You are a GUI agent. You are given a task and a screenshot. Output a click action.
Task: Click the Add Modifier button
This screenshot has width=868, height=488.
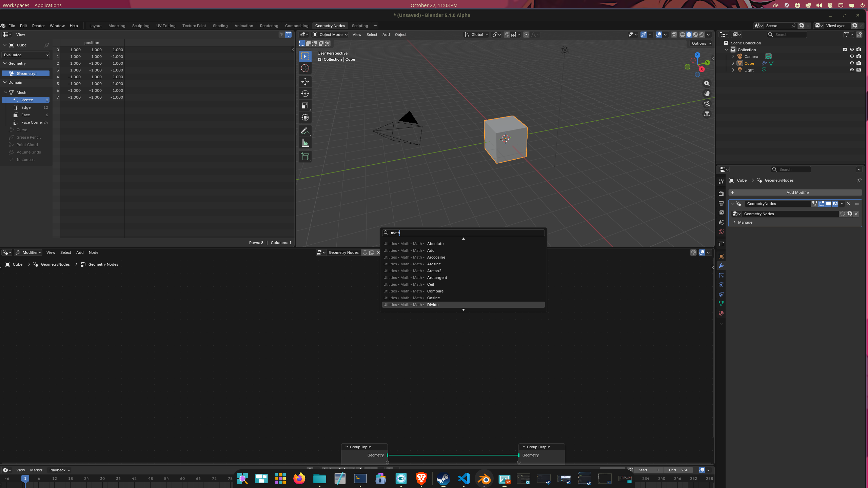click(795, 192)
